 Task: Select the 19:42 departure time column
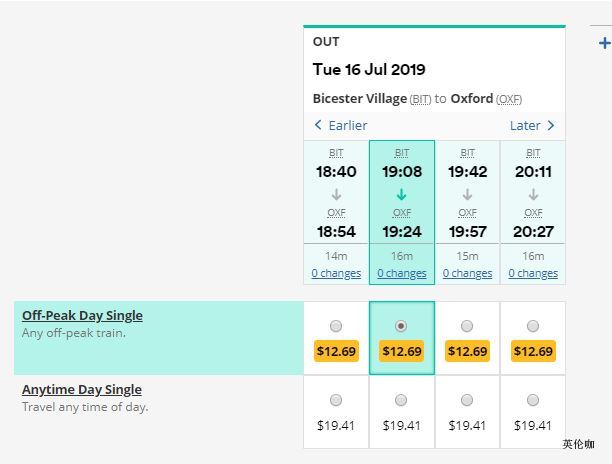click(x=467, y=171)
